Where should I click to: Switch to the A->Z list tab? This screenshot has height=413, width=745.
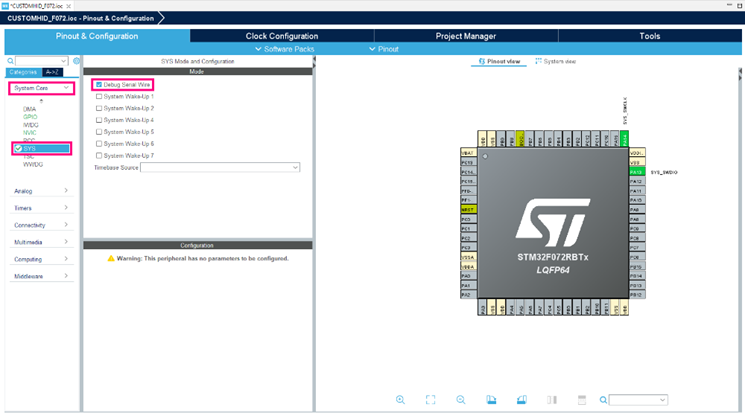click(52, 72)
